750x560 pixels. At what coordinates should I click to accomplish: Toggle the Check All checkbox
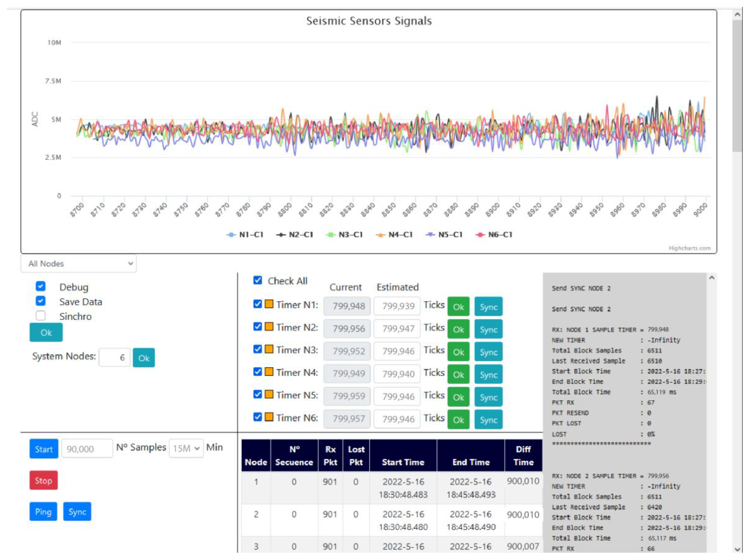(x=258, y=280)
